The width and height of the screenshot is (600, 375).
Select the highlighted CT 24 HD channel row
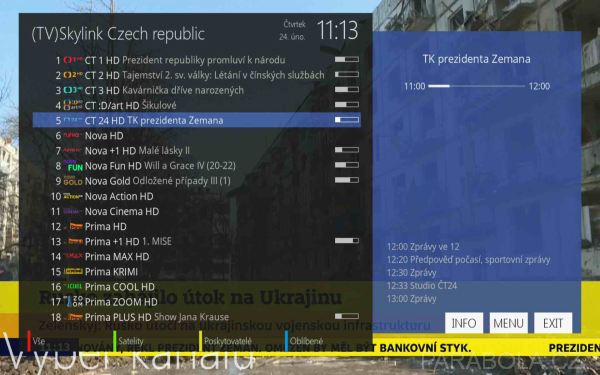click(x=197, y=120)
